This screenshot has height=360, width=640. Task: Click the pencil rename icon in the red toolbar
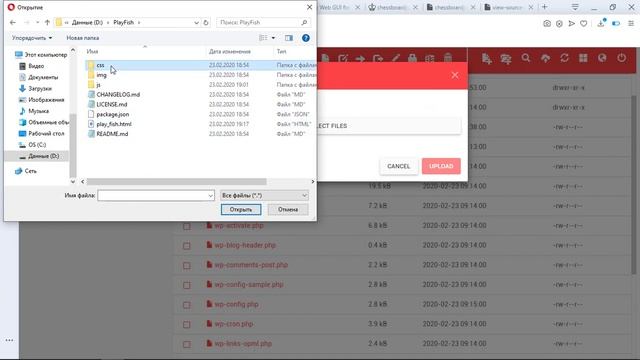click(396, 58)
